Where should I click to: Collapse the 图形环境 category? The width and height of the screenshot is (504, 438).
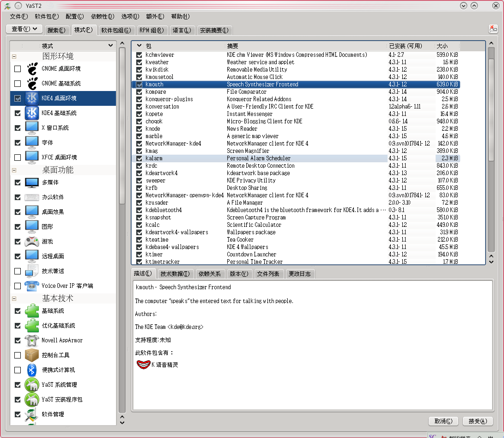point(14,57)
